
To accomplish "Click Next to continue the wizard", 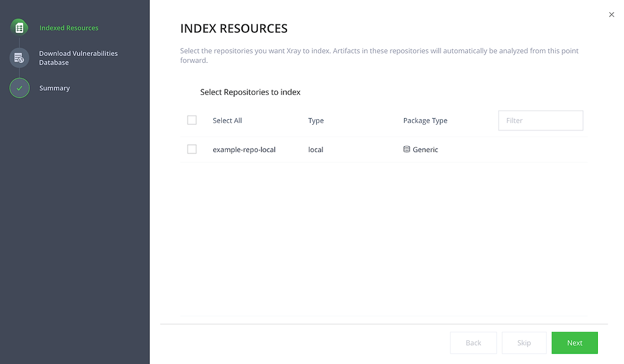I will 574,343.
